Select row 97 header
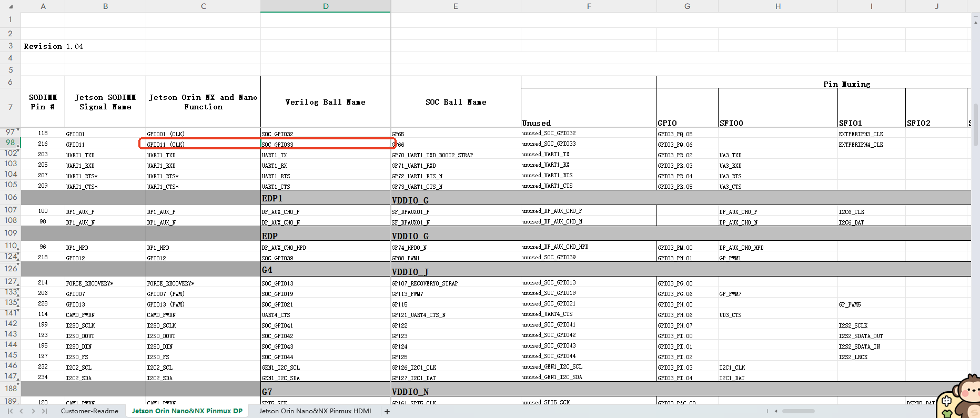The image size is (980, 418). (11, 132)
